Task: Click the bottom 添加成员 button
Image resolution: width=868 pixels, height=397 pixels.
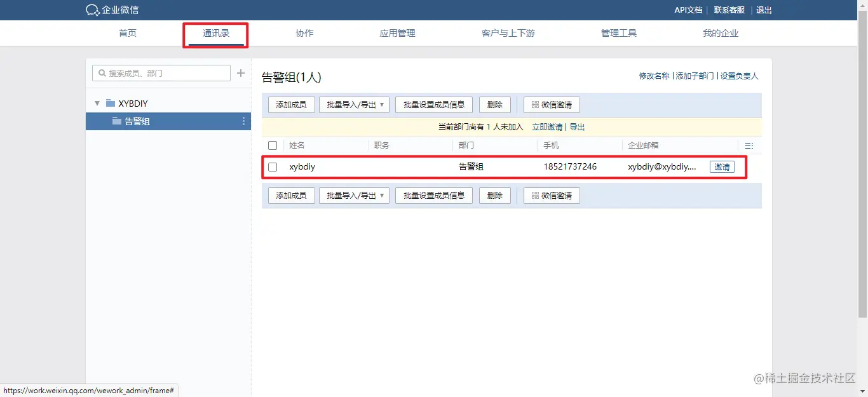Action: (x=292, y=196)
